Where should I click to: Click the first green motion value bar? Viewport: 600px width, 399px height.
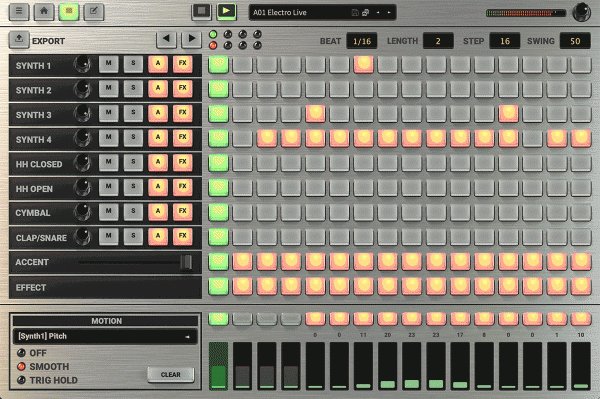[x=218, y=366]
